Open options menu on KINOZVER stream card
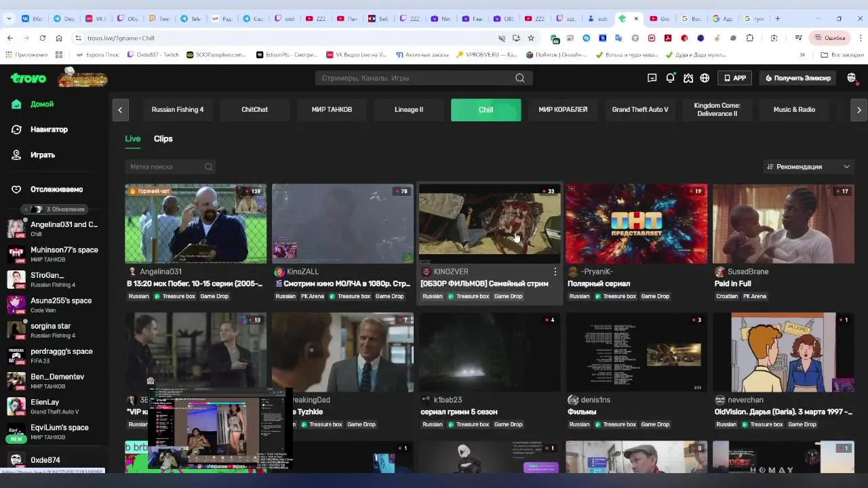The image size is (868, 488). click(x=555, y=272)
